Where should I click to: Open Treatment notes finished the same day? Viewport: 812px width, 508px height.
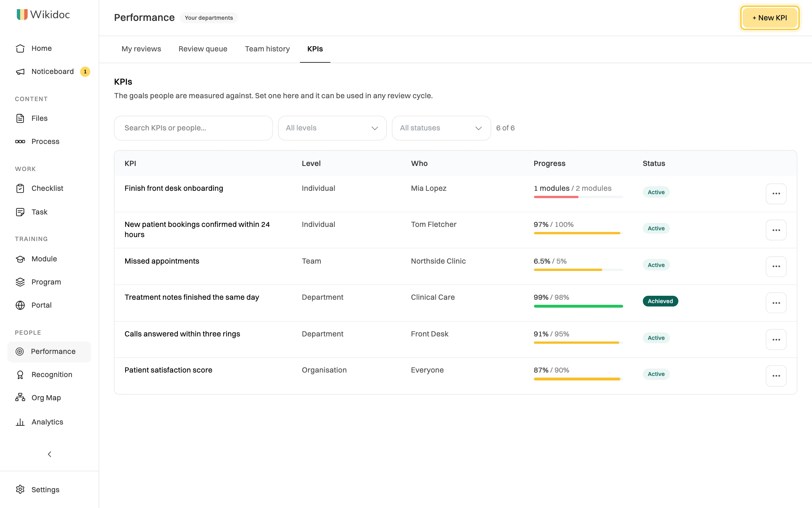point(192,297)
